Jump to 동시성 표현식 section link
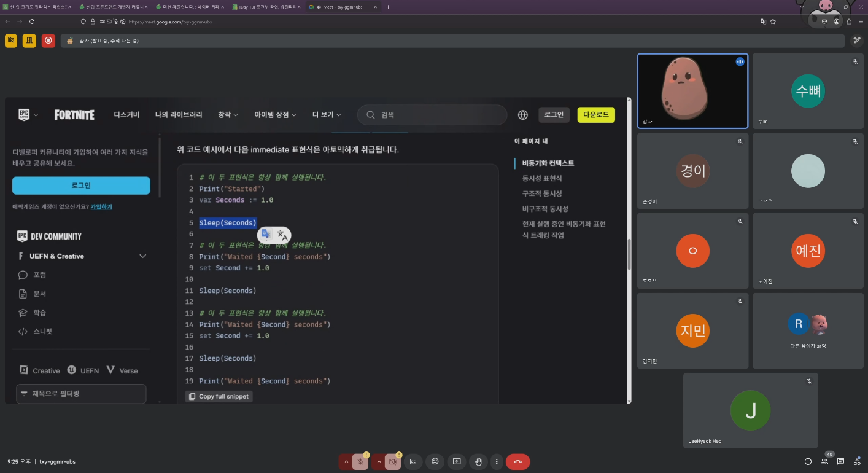Image resolution: width=868 pixels, height=473 pixels. coord(542,178)
